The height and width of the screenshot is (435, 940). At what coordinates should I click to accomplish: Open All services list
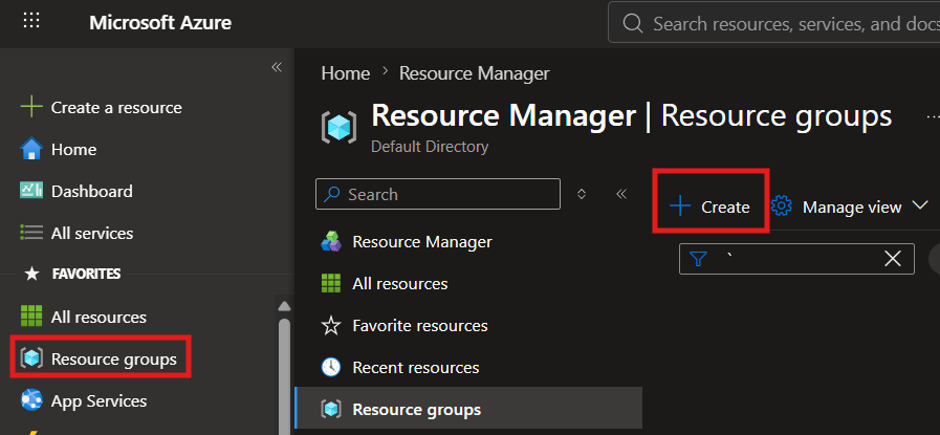coord(92,233)
